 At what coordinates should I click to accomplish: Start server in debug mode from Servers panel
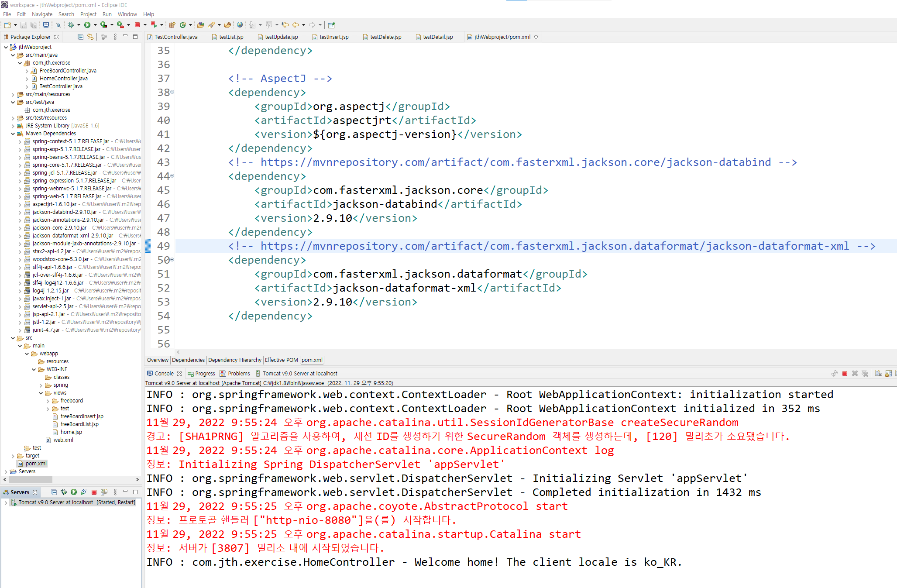coord(64,492)
